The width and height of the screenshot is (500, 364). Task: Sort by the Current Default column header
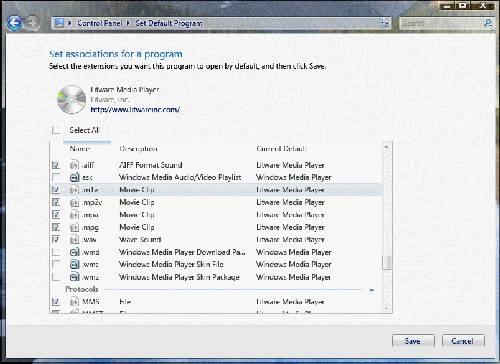click(x=282, y=149)
